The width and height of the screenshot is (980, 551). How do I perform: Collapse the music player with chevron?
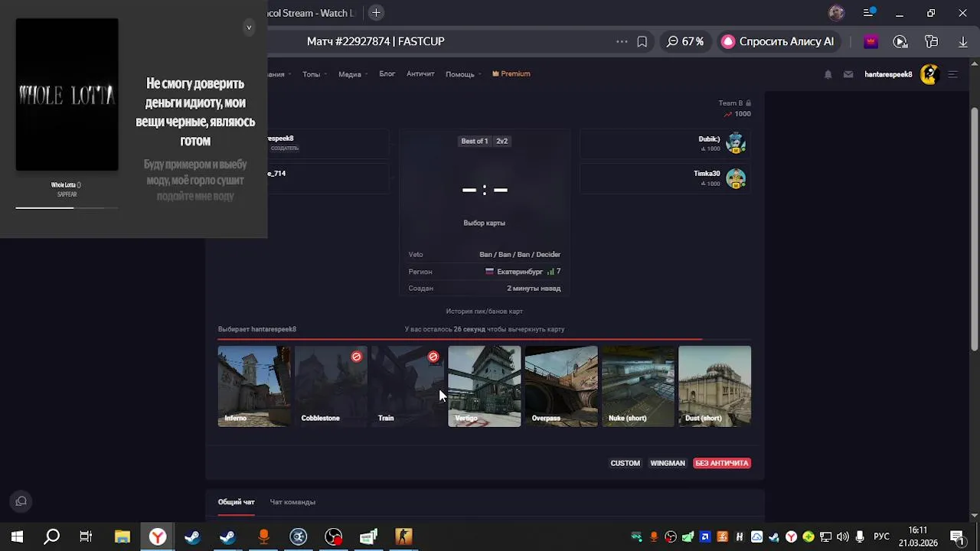pos(249,28)
